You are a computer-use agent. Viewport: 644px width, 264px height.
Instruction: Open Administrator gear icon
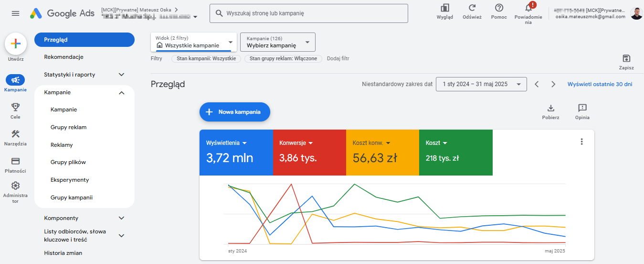click(15, 186)
